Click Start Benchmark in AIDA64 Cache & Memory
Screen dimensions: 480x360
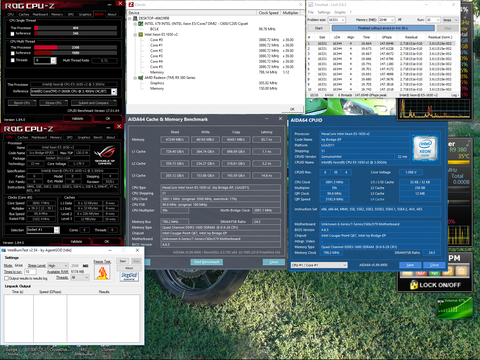[x=207, y=262]
